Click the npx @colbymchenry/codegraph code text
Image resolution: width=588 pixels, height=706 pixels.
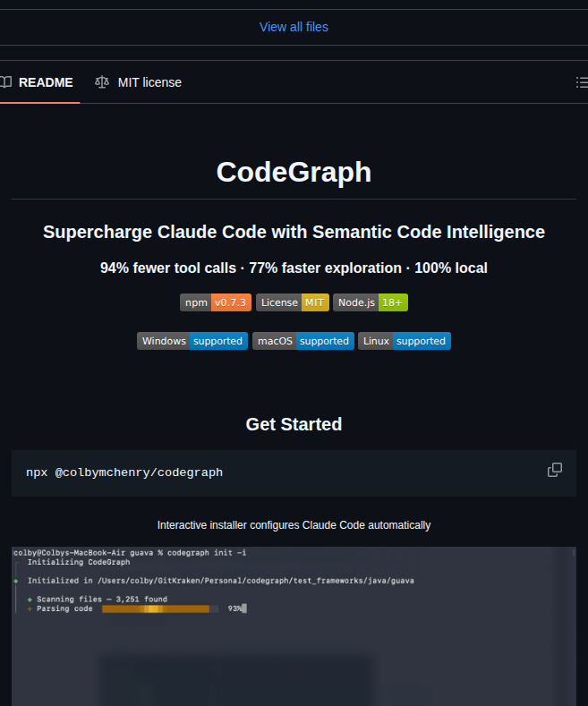124,472
